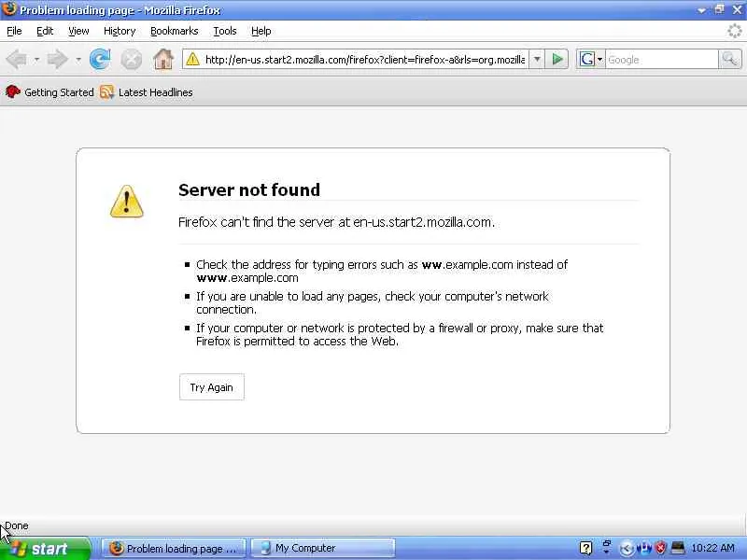Click the Firefox logo in the title bar
The image size is (747, 560).
pos(9,9)
